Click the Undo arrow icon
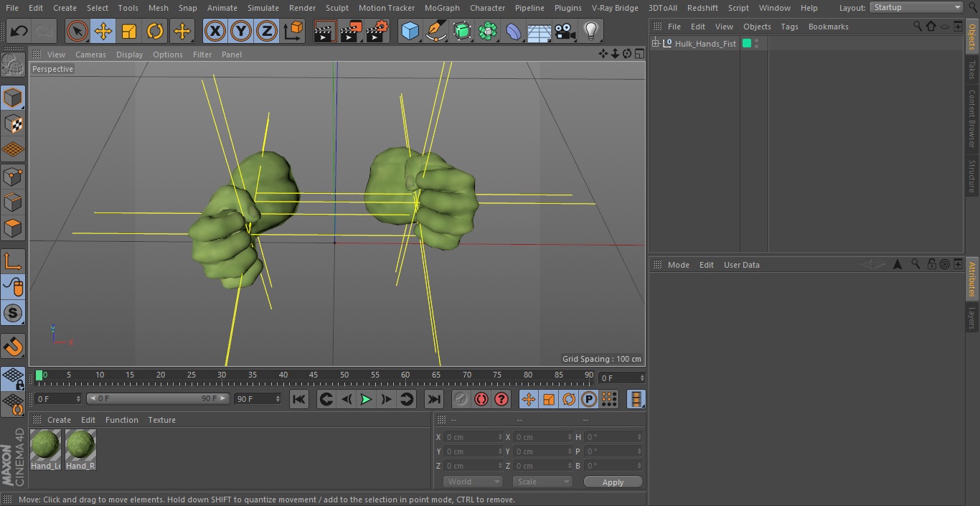This screenshot has width=980, height=506. [19, 32]
